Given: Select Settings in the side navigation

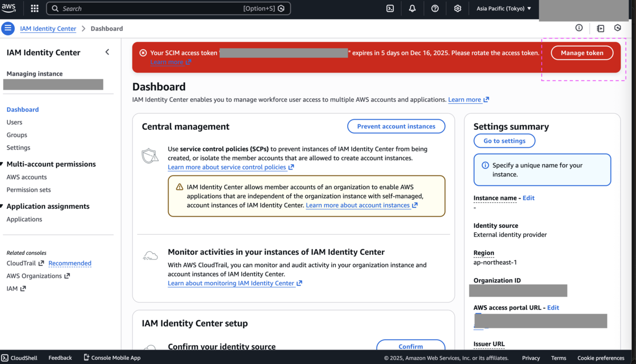Looking at the screenshot, I should 19,148.
